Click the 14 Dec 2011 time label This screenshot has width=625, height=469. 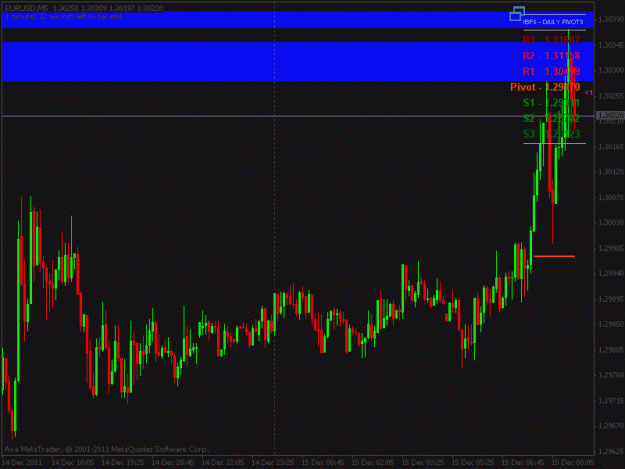click(22, 463)
